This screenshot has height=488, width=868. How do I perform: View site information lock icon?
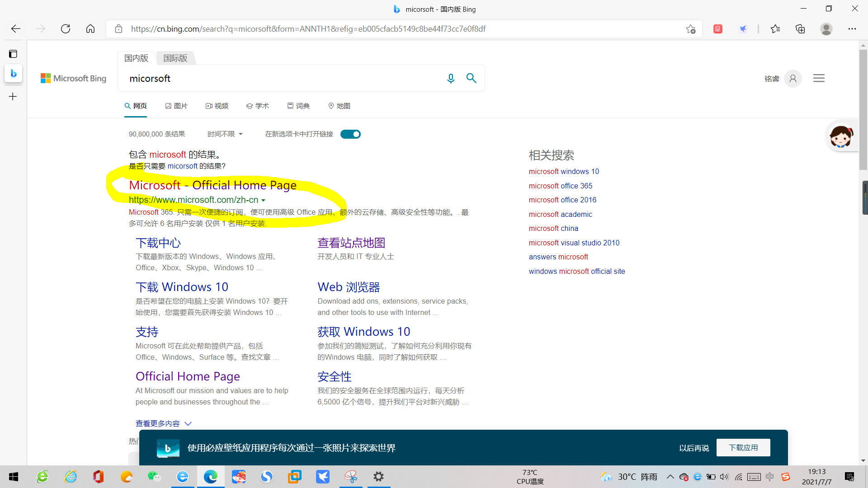pyautogui.click(x=118, y=29)
